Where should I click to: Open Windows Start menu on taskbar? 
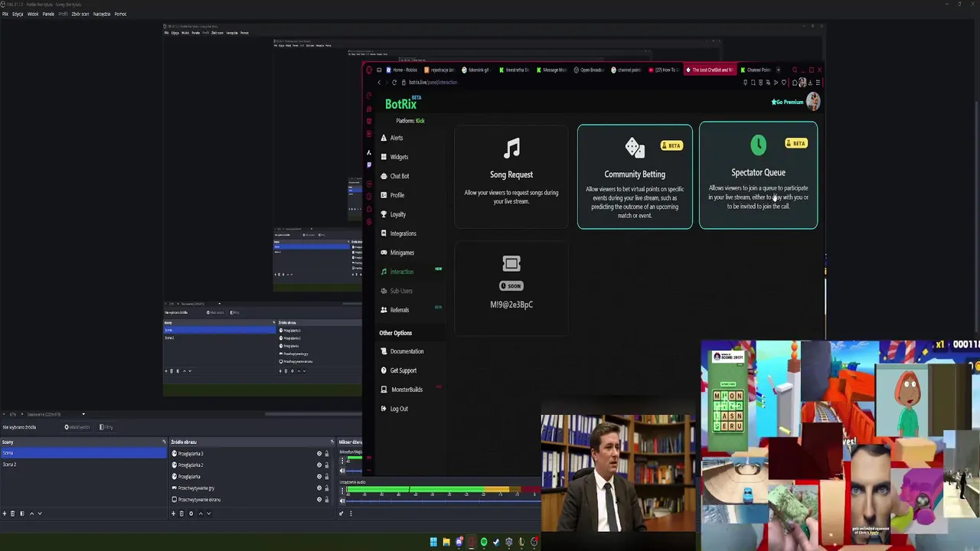(433, 542)
